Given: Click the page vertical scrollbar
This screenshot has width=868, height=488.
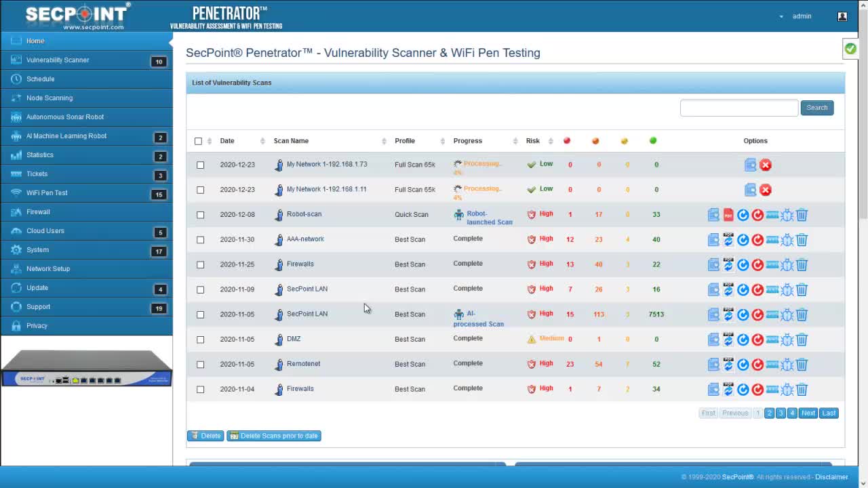Looking at the screenshot, I should click(x=863, y=115).
